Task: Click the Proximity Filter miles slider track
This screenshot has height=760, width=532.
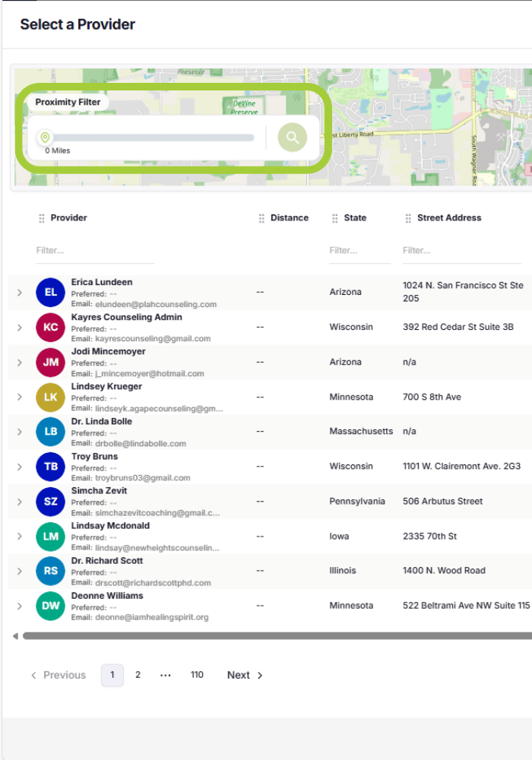Action: point(150,138)
